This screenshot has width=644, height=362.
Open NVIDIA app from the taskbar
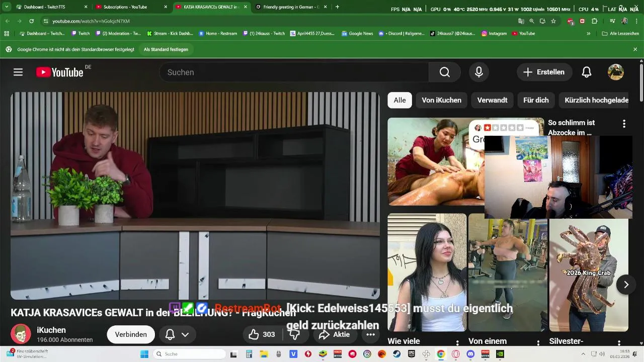(500, 354)
